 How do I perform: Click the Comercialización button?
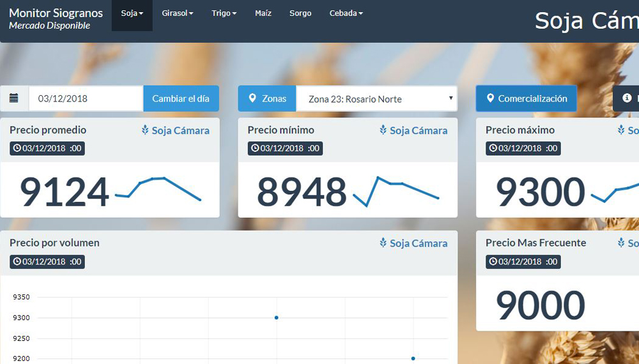[x=526, y=98]
